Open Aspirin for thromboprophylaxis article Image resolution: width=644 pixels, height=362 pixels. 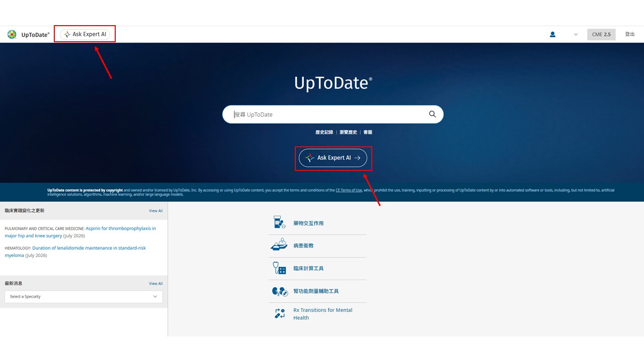(x=80, y=232)
